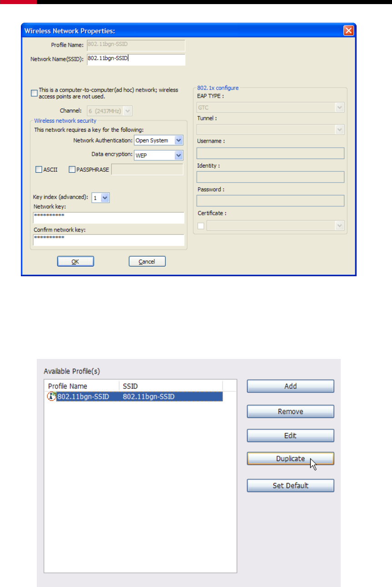This screenshot has height=587, width=392.
Task: Click the Network key field
Action: pyautogui.click(x=109, y=218)
